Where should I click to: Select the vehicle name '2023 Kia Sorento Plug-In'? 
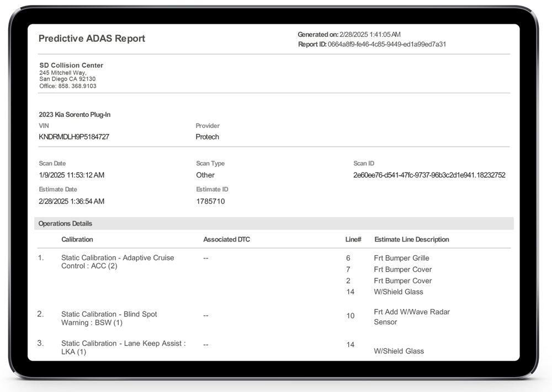click(75, 115)
